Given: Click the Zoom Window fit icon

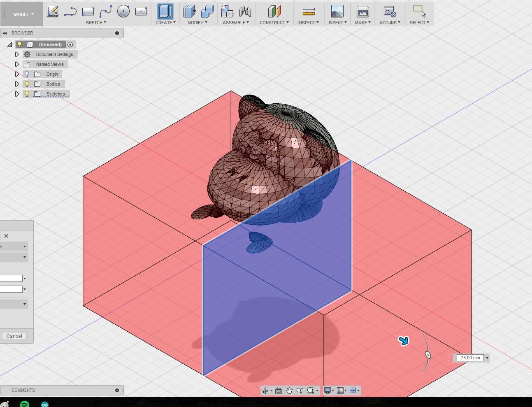Looking at the screenshot, I should (x=311, y=391).
